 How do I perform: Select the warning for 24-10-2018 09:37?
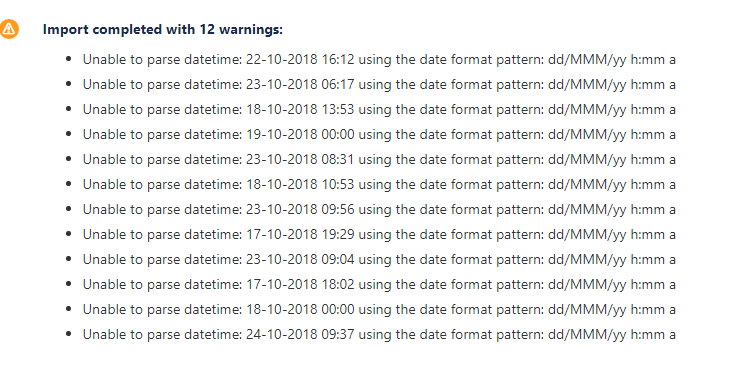[379, 334]
